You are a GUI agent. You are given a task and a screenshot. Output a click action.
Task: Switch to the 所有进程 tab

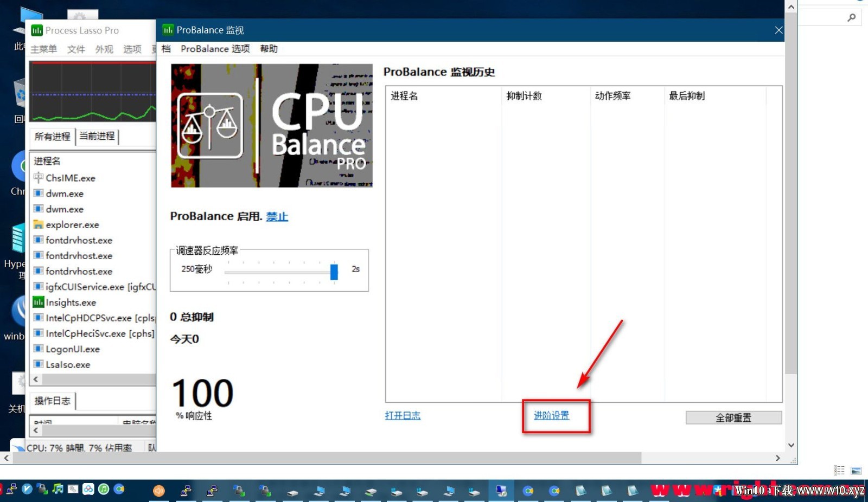53,137
